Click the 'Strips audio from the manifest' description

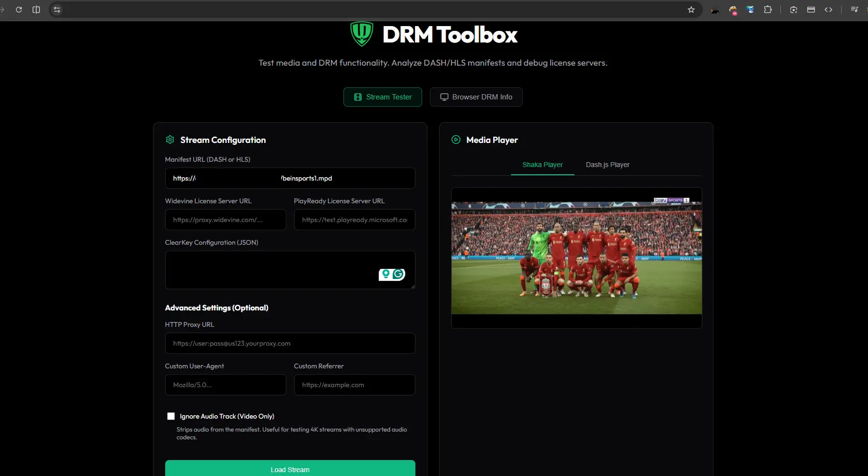click(x=292, y=434)
